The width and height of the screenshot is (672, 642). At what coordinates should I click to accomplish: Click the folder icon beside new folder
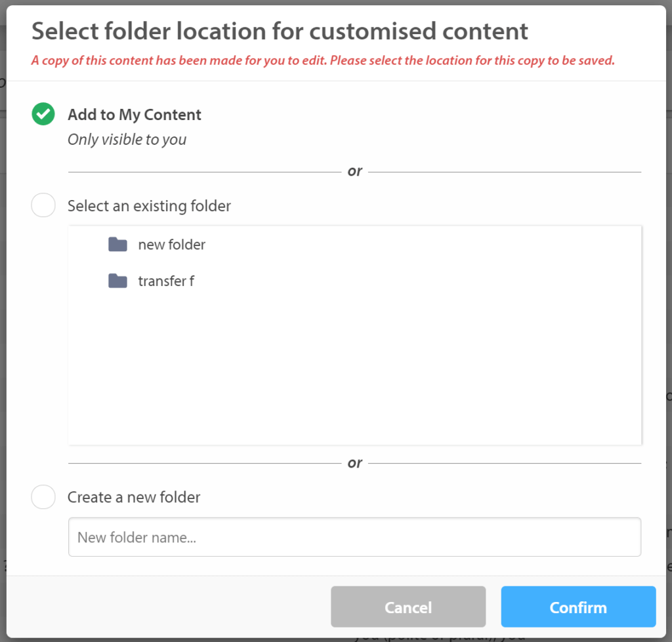pos(117,244)
